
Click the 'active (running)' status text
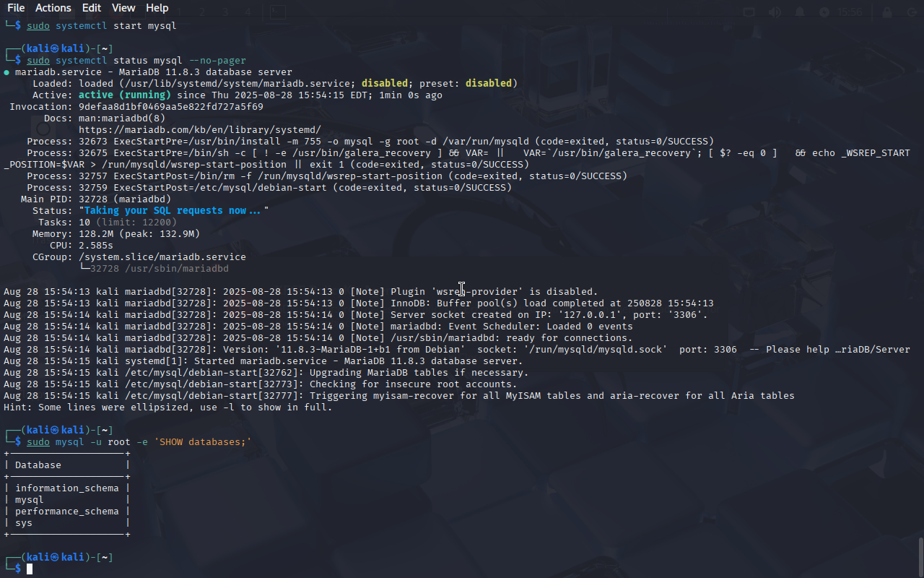click(125, 95)
